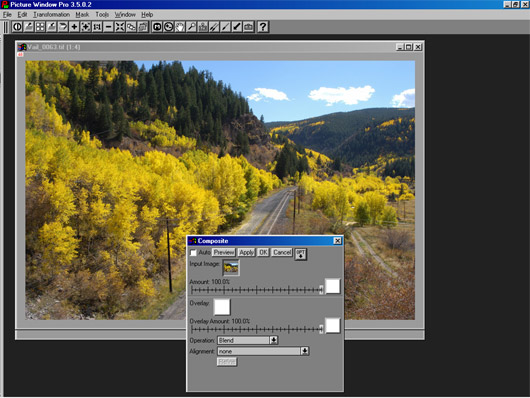Open the OPT options dropdown button

click(300, 254)
